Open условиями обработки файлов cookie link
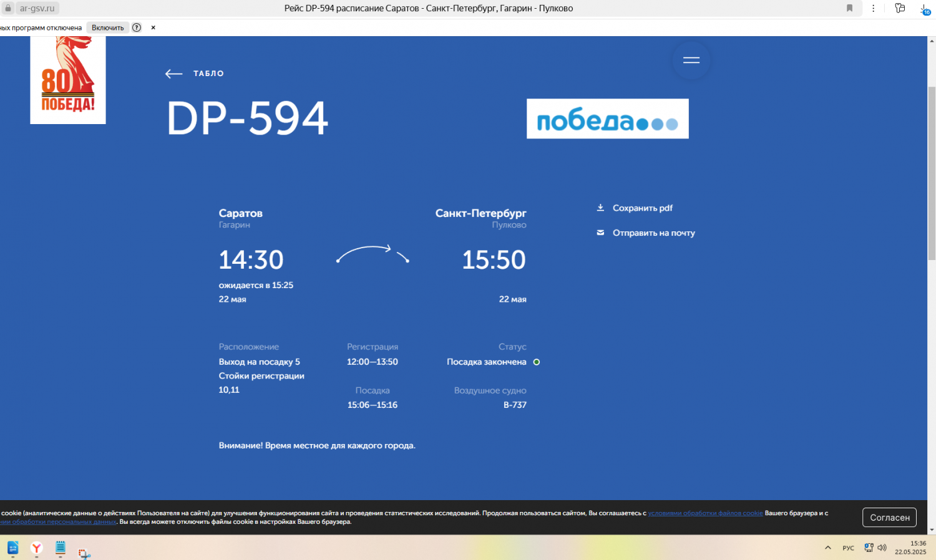The height and width of the screenshot is (560, 936). point(705,513)
